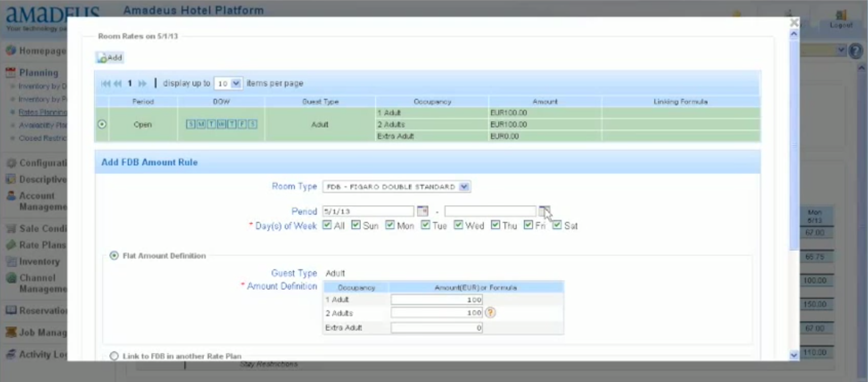Click the Activity Log icon in sidebar
868x382 pixels.
click(x=11, y=354)
